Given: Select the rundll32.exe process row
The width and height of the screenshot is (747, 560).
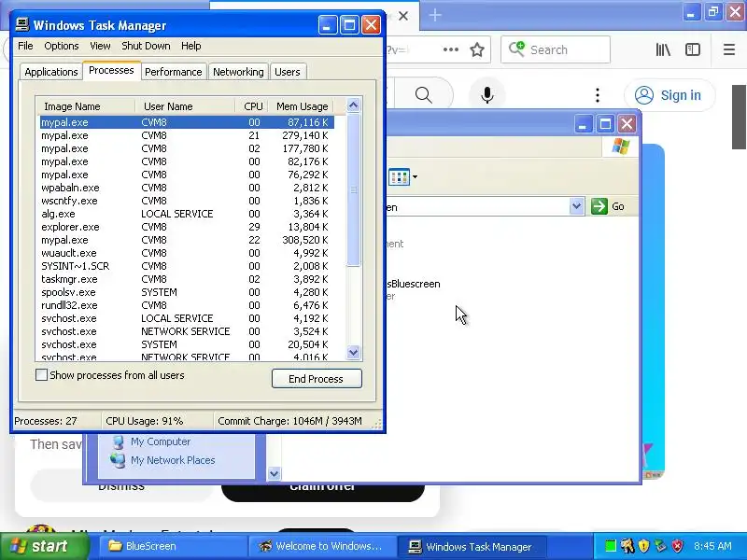Looking at the screenshot, I should [x=187, y=305].
